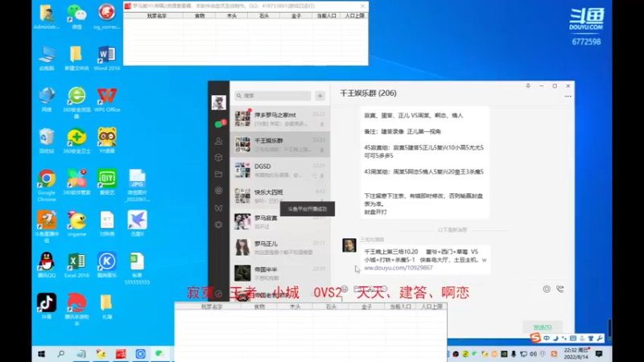This screenshot has height=362, width=644.
Task: Click 石头 column header in bottom window
Action: [331, 306]
